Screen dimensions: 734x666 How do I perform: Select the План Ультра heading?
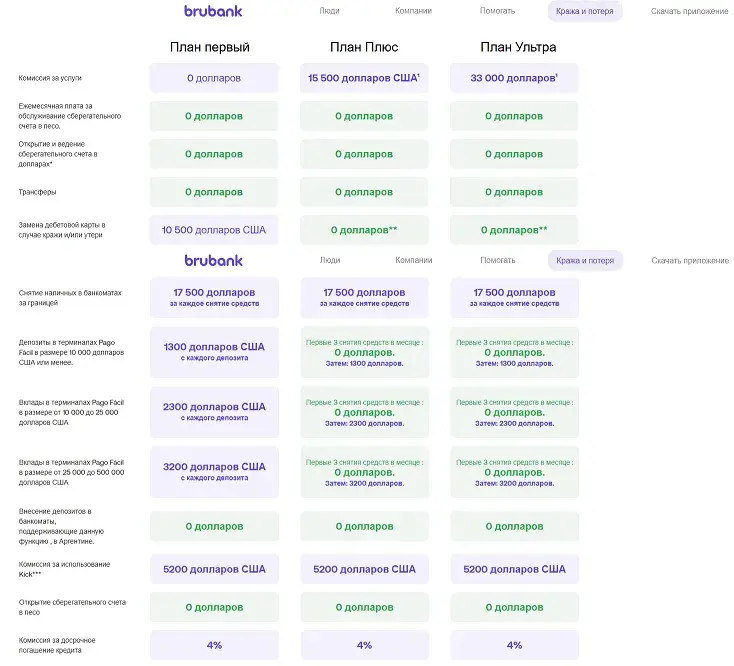point(518,47)
